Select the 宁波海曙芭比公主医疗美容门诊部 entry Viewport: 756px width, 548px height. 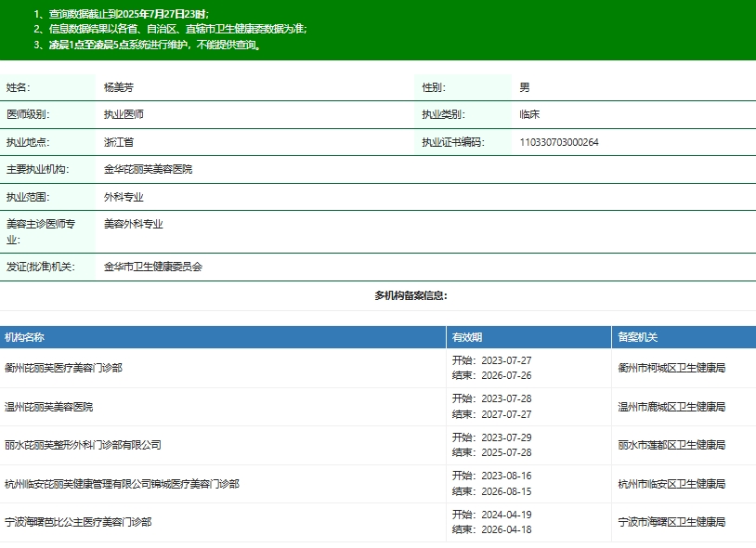tap(78, 522)
